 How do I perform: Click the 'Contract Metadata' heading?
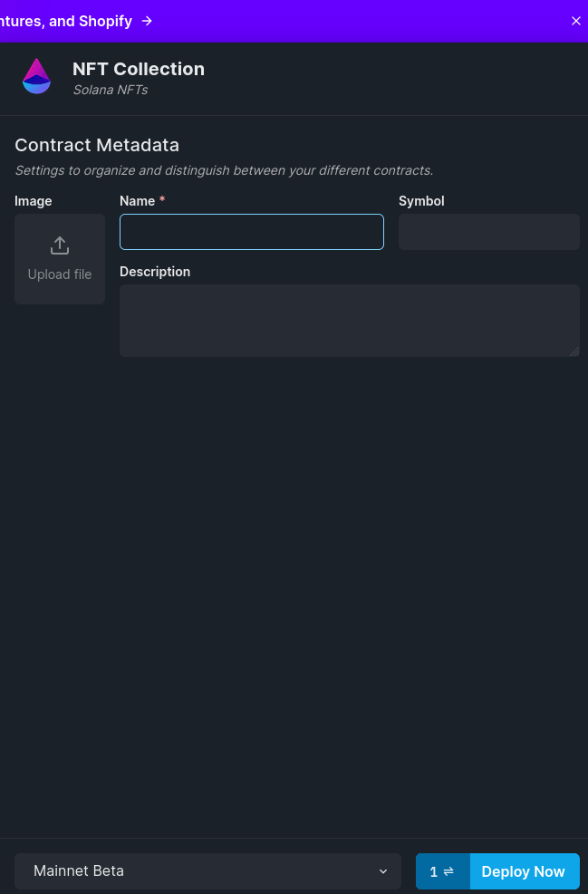point(97,146)
